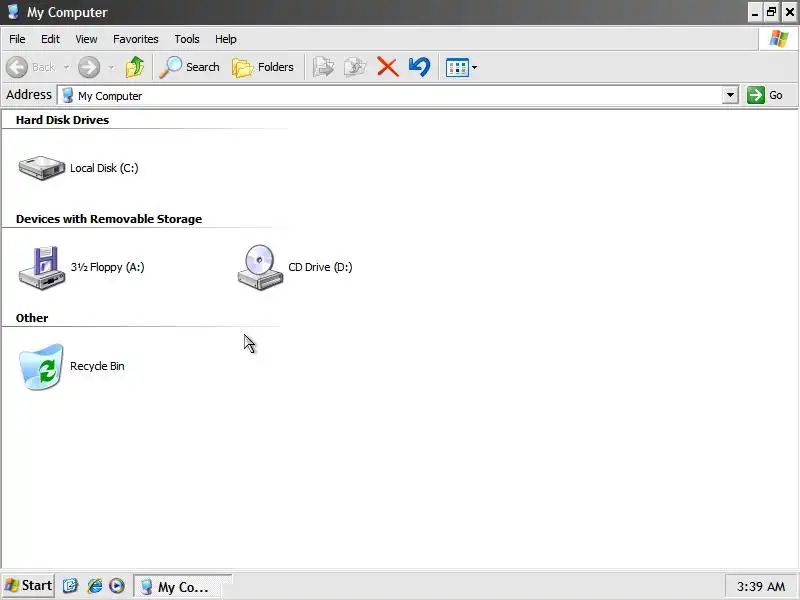Click the Move To toolbar icon

[323, 67]
